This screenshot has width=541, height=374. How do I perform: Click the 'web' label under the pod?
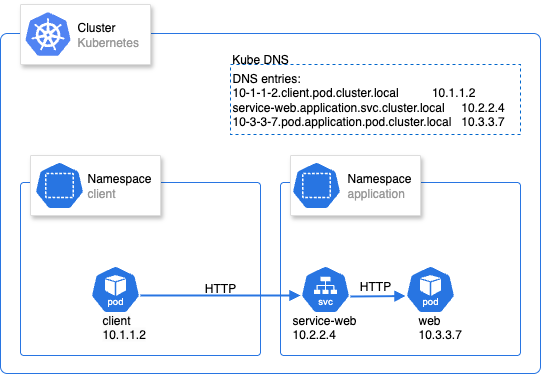click(x=429, y=321)
